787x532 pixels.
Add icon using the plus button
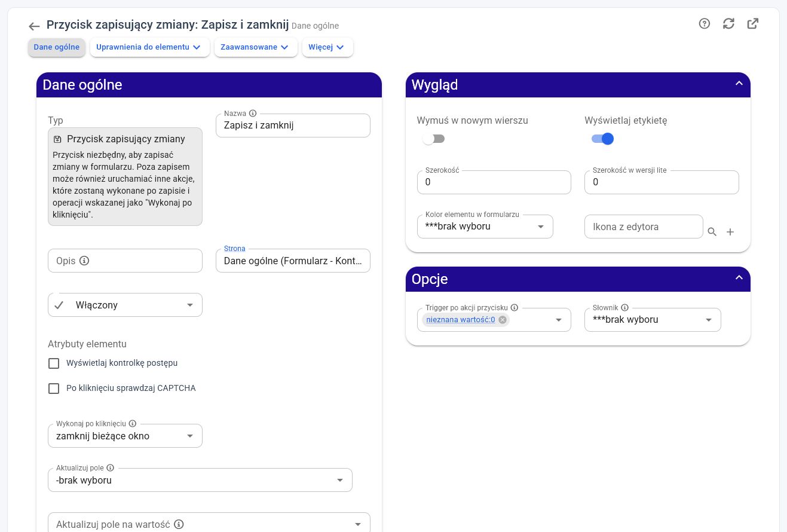pos(730,232)
